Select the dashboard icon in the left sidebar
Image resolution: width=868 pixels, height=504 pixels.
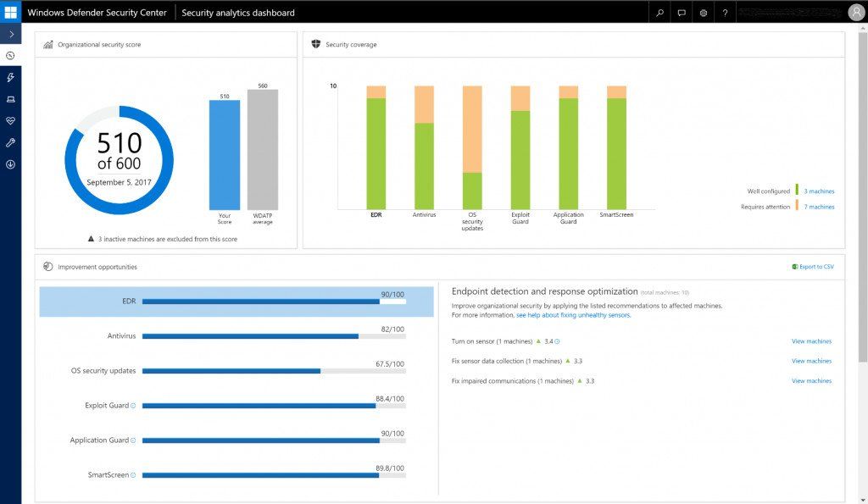(x=10, y=56)
